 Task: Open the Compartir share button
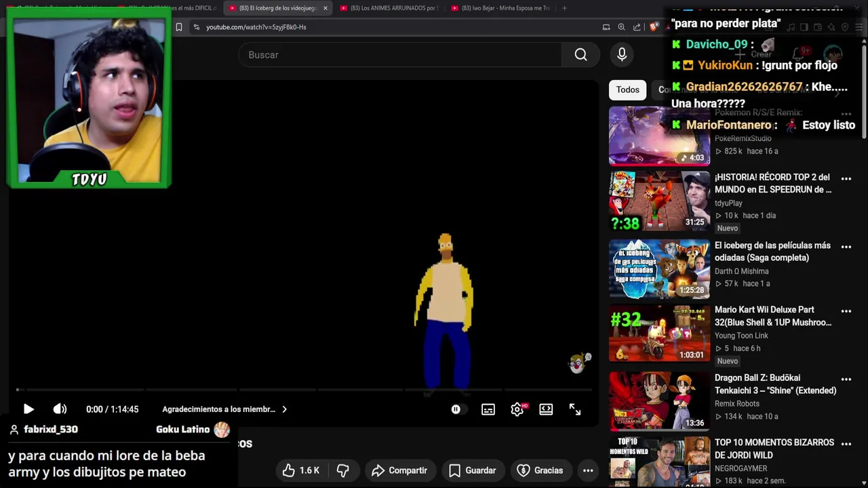(399, 470)
